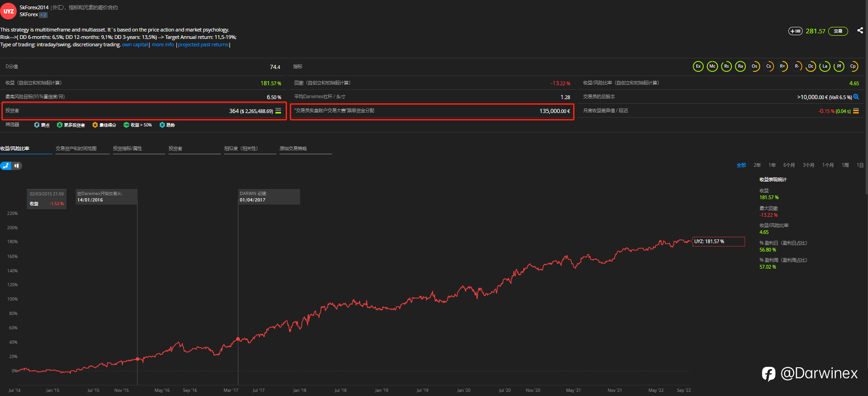Image resolution: width=868 pixels, height=396 pixels.
Task: Click the 02/03/2015 21:59 chart tooltip
Action: tap(47, 199)
